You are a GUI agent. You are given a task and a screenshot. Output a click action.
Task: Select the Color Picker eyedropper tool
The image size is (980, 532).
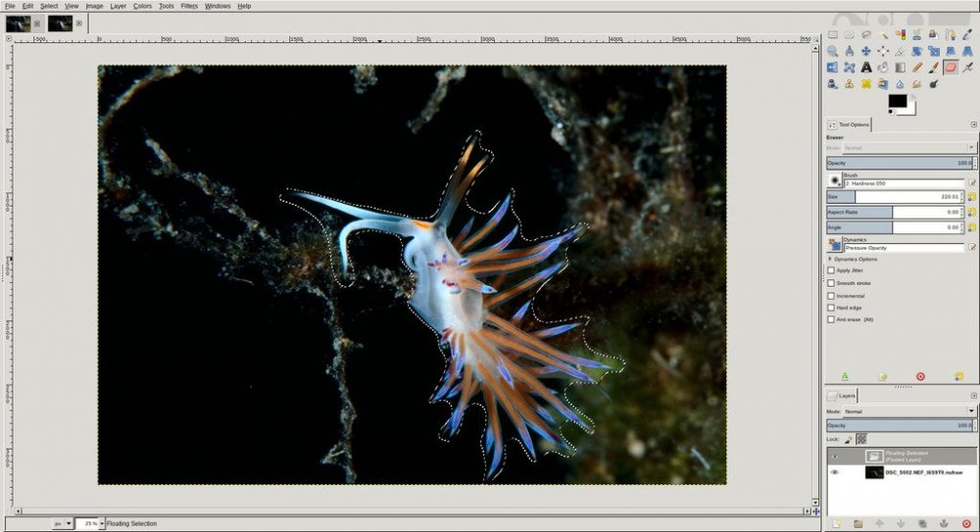[967, 34]
